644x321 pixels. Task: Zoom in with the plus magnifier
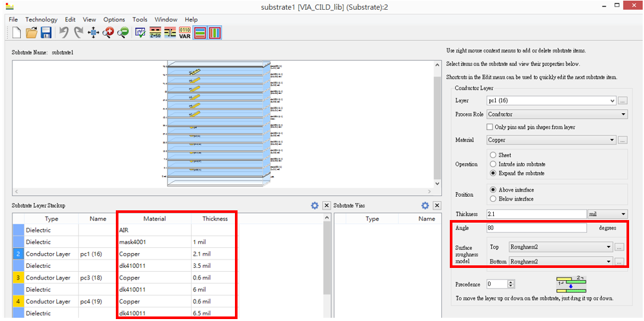click(x=108, y=33)
